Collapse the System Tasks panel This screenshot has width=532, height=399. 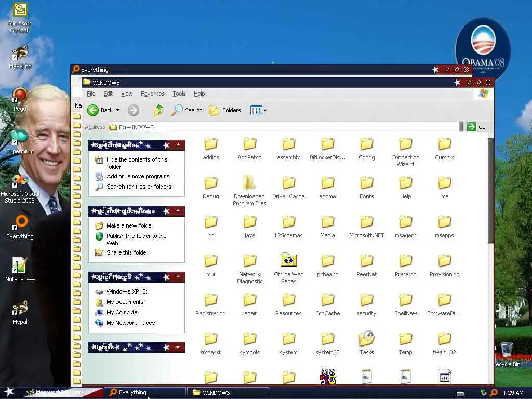178,145
